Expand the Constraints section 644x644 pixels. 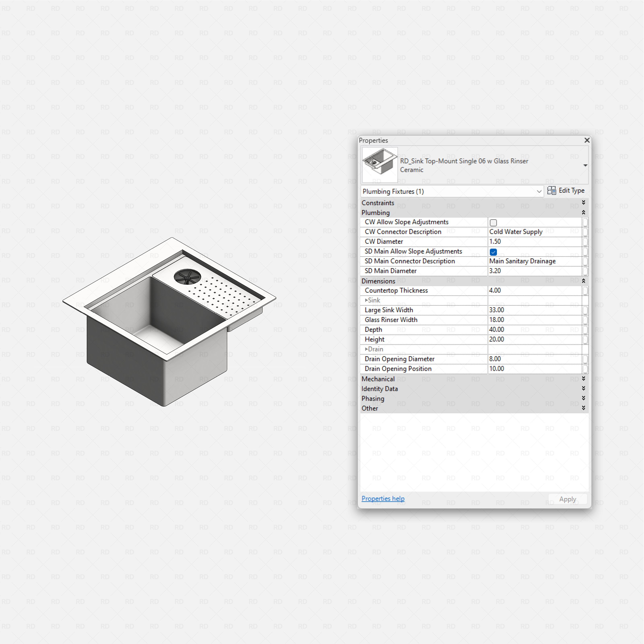point(583,202)
